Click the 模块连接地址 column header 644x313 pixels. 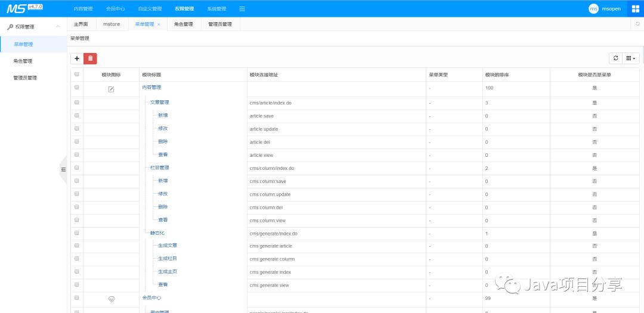(264, 75)
